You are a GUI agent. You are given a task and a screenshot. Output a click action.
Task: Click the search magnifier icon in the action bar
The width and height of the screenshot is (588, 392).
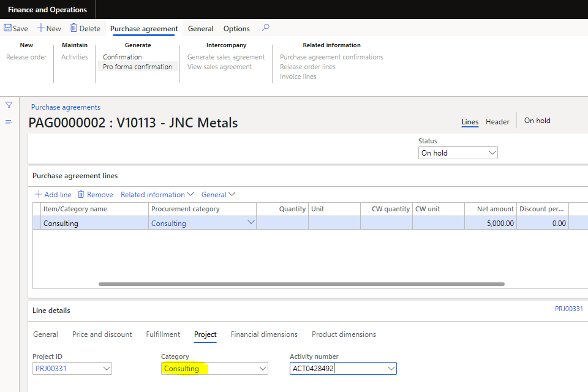[x=265, y=28]
